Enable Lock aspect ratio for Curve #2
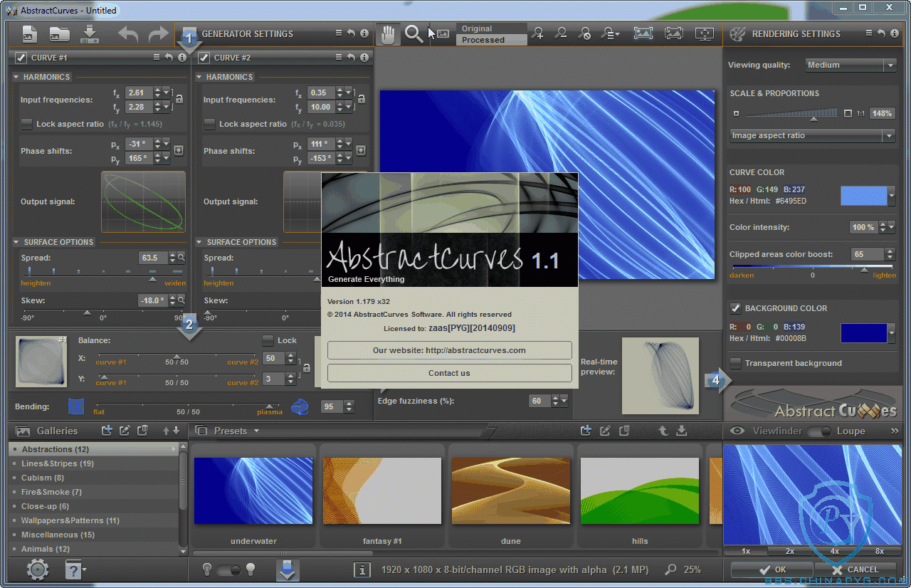Screen dimensions: 911x588 [209, 124]
